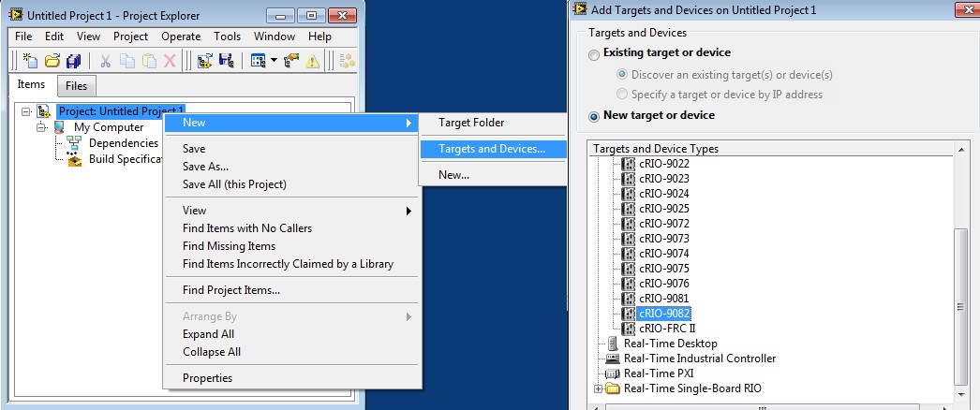Screen dimensions: 980x410
Task: Open the Window menu
Action: (275, 37)
